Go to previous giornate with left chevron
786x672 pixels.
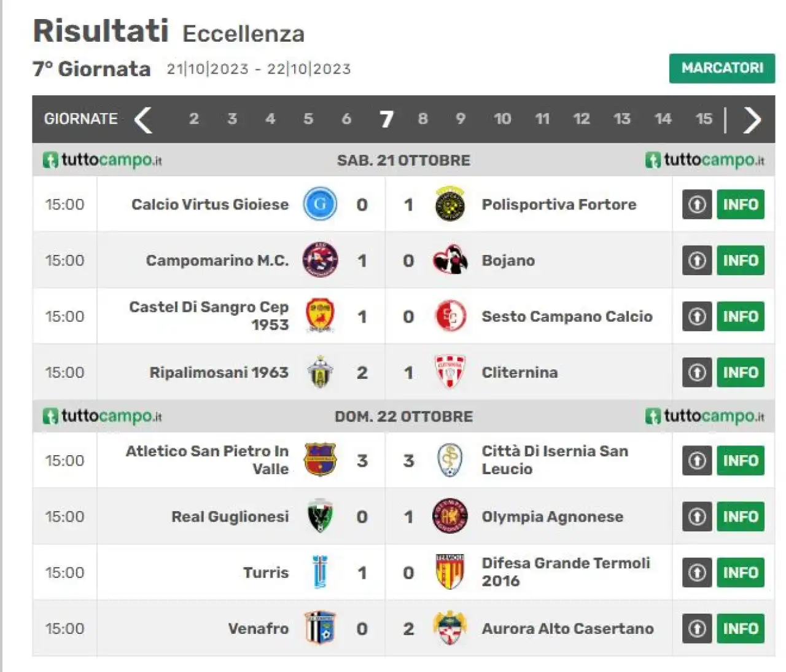pyautogui.click(x=143, y=119)
